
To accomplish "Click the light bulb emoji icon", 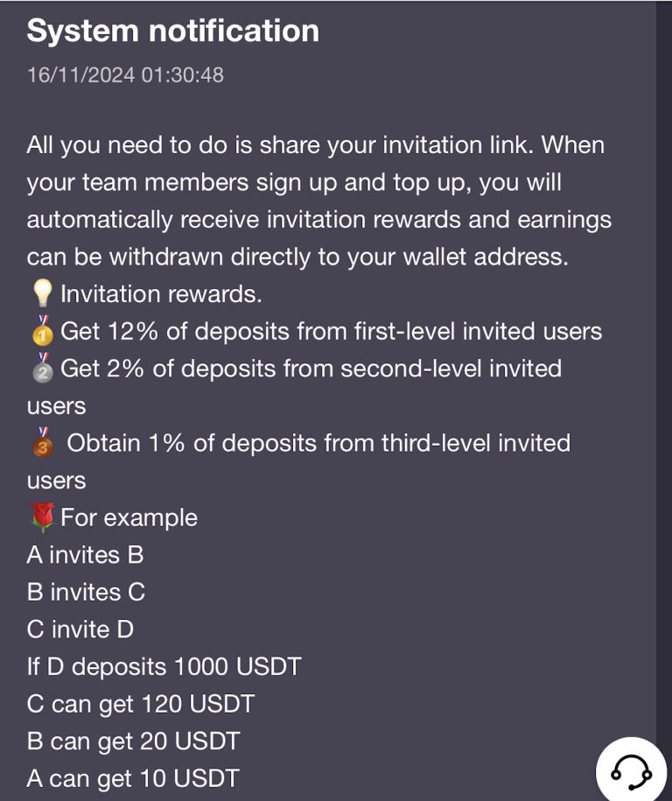I will coord(41,294).
